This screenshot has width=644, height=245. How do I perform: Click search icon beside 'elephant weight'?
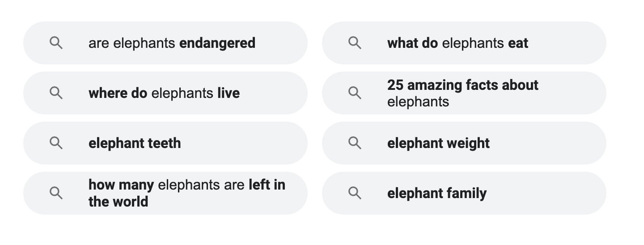(x=355, y=143)
